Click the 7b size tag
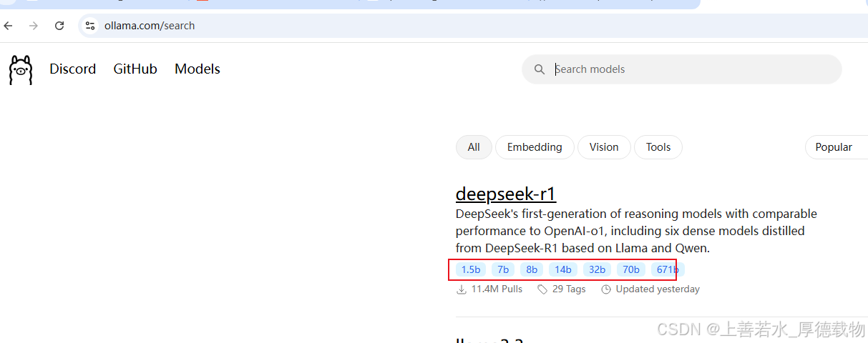The width and height of the screenshot is (868, 343). coord(503,269)
